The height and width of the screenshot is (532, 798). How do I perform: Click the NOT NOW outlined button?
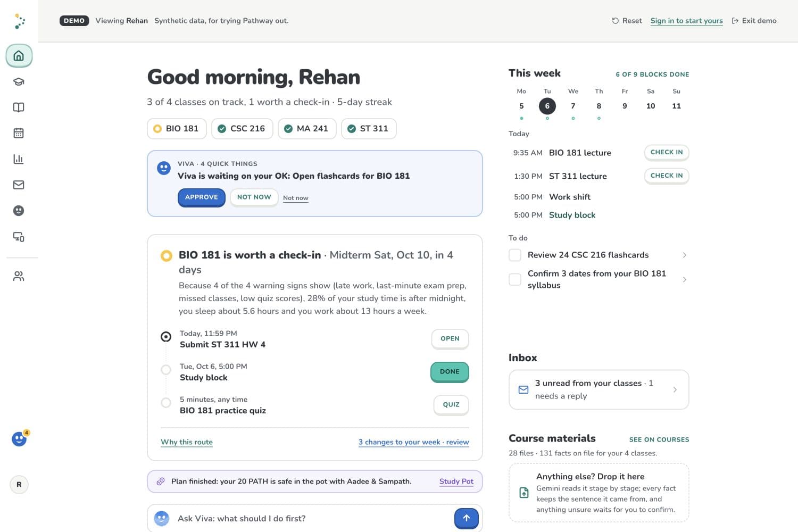[x=254, y=197]
